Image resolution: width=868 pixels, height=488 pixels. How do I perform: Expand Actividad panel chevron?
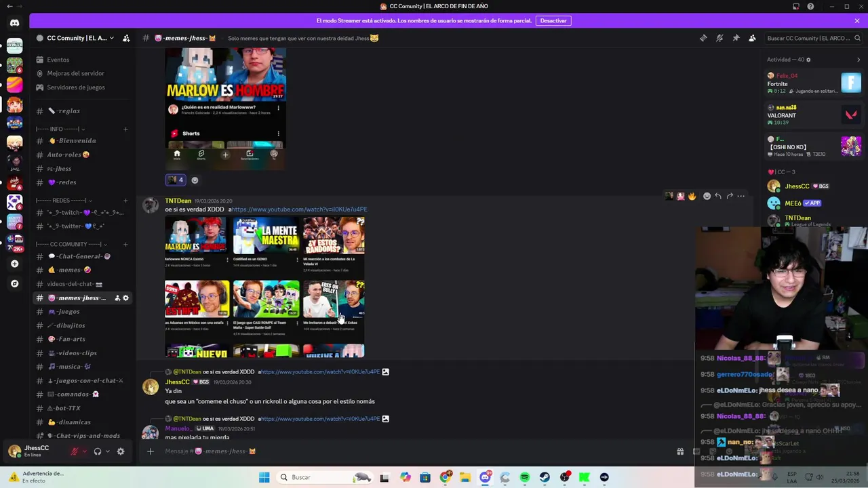tap(858, 60)
